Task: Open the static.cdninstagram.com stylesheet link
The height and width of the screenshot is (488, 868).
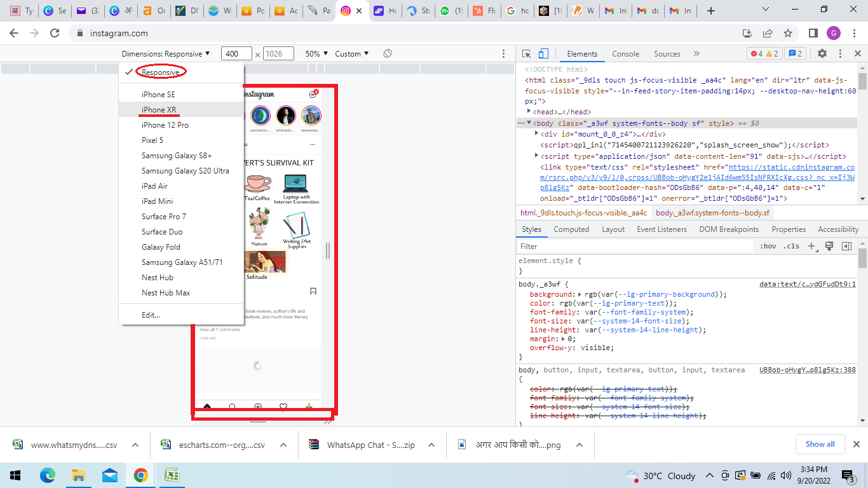Action: (x=698, y=177)
